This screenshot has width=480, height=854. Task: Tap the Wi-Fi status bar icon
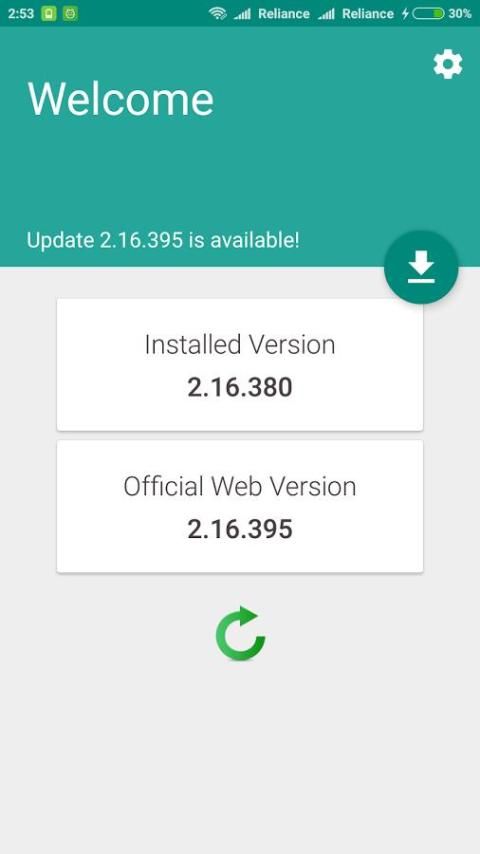click(217, 14)
